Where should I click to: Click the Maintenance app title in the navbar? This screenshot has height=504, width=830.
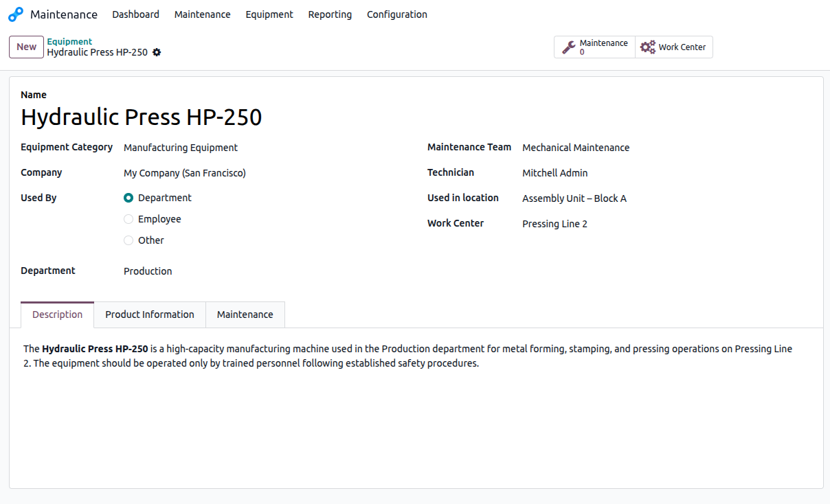[x=64, y=14]
